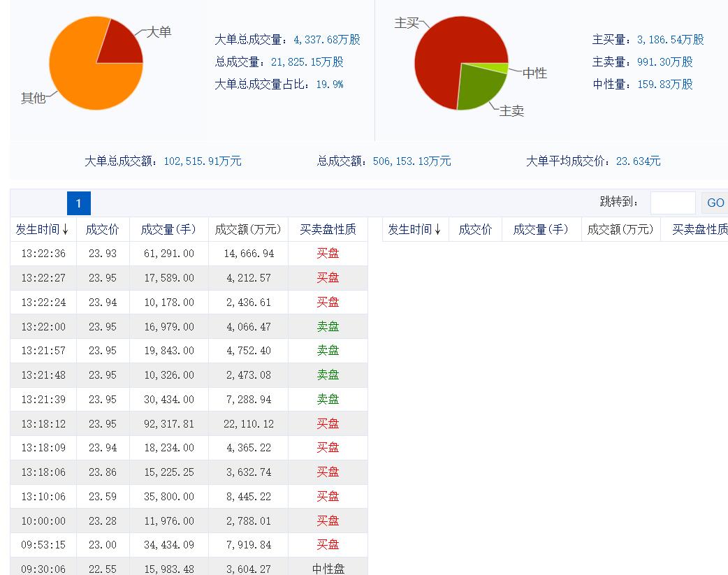Click amount 14,666.94 cell

[249, 254]
